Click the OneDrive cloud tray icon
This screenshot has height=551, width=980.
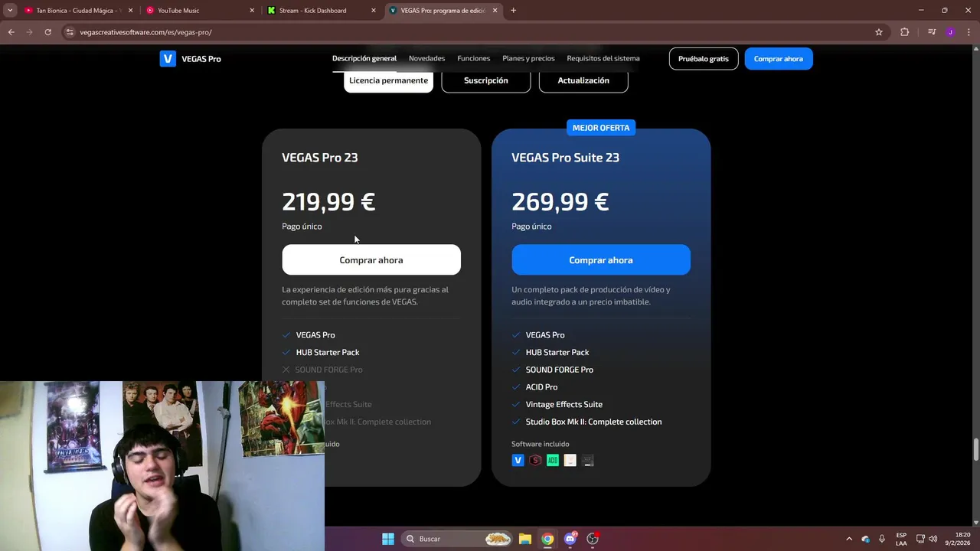tap(866, 539)
